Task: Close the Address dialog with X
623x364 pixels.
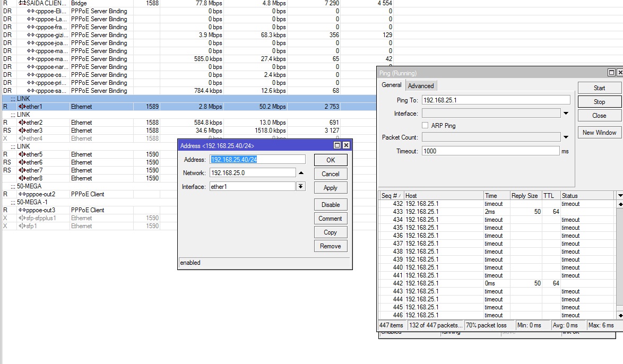Action: tap(346, 145)
